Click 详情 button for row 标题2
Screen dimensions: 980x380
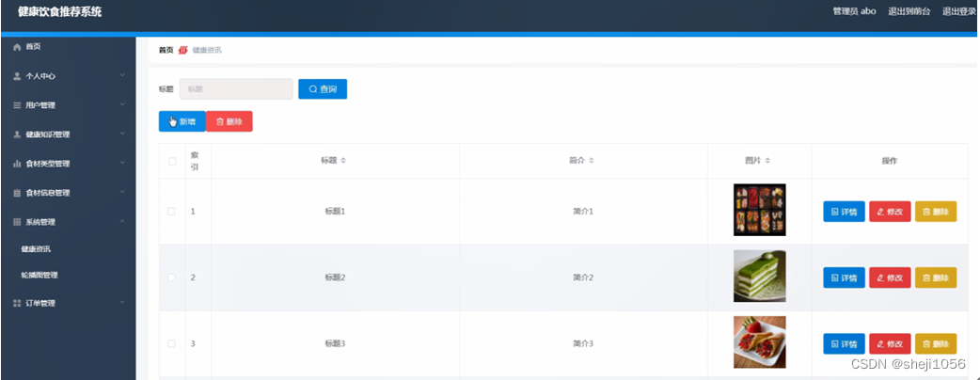pos(844,277)
